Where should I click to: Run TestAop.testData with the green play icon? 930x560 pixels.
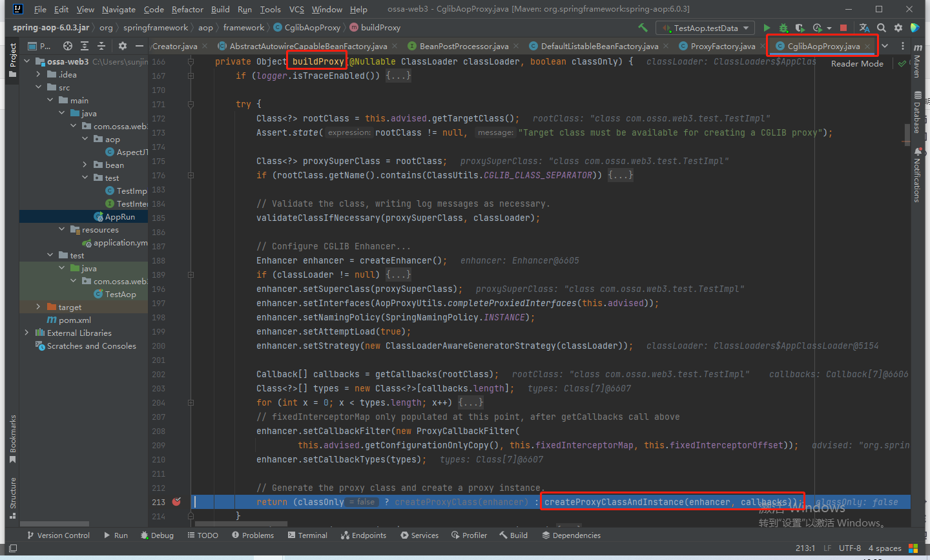click(767, 28)
